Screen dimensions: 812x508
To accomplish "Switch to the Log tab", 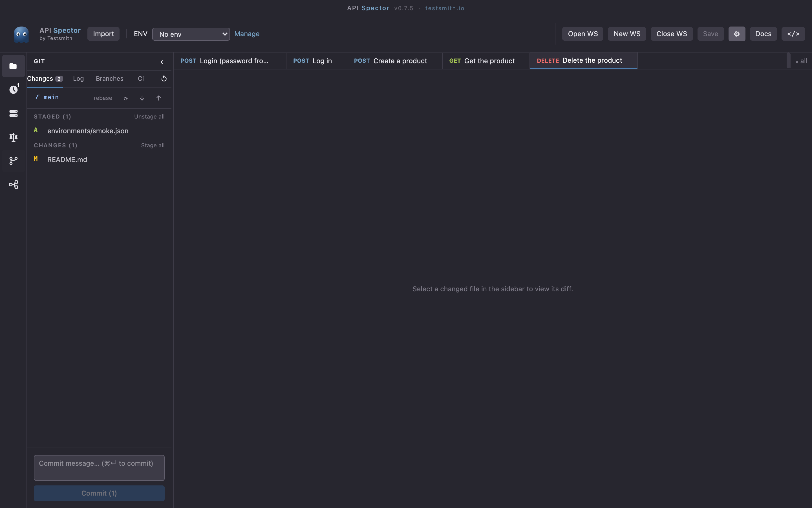I will coord(78,79).
